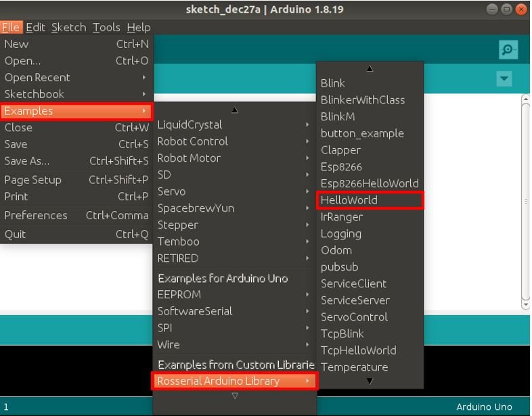This screenshot has width=532, height=416.
Task: Expand the Wire examples submenu
Action: 234,345
